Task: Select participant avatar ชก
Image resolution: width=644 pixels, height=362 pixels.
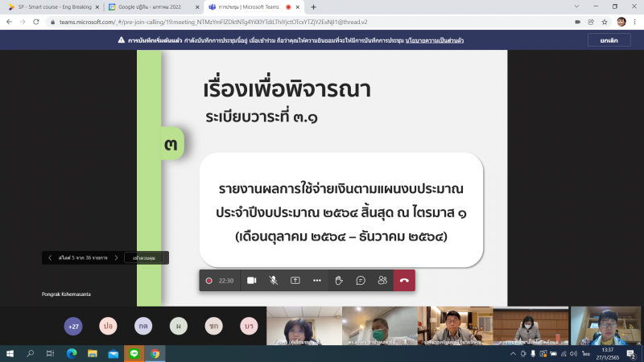Action: click(213, 326)
